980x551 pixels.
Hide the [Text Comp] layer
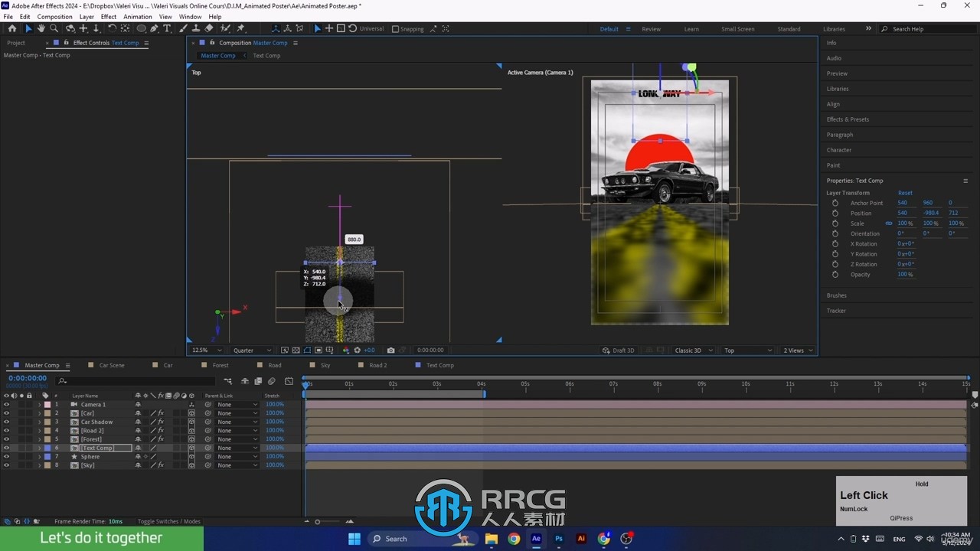pos(6,448)
